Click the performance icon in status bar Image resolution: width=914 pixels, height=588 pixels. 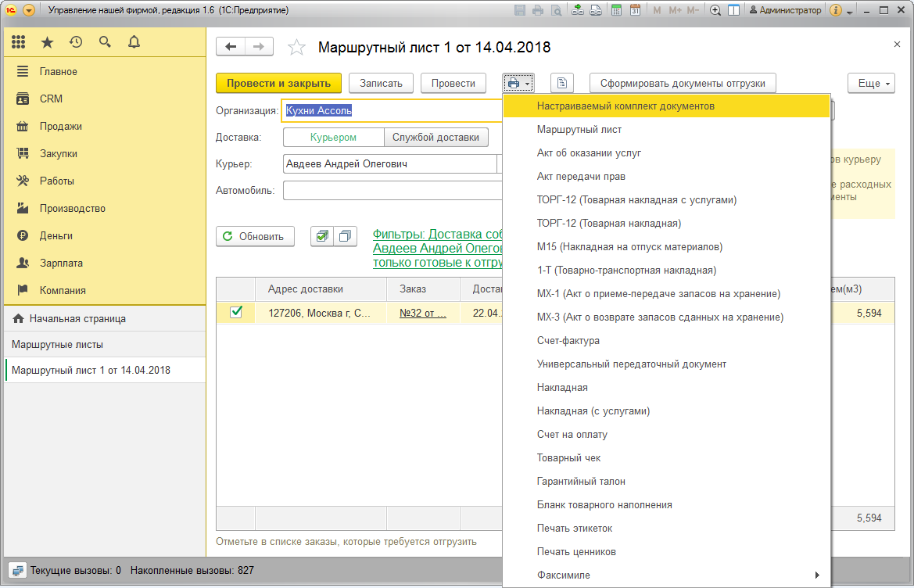(x=17, y=571)
